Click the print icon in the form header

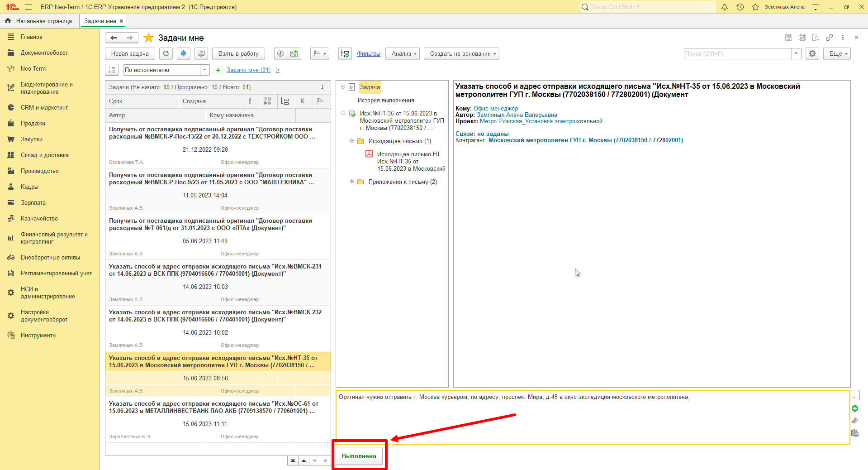(x=802, y=38)
